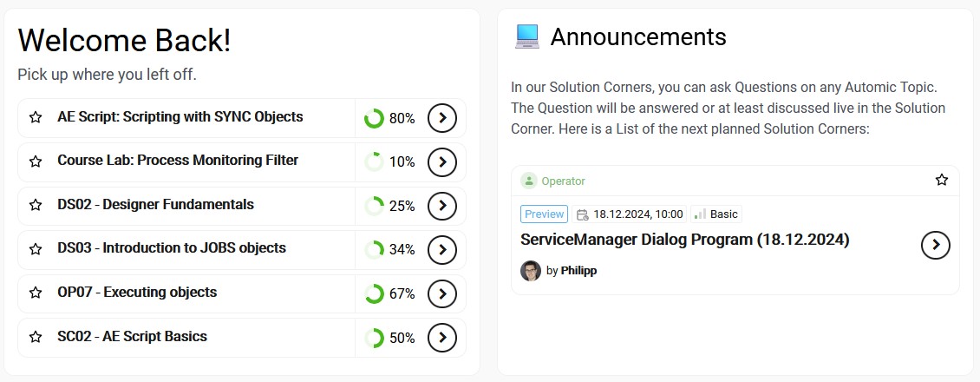This screenshot has width=980, height=382.
Task: Click Philipp's avatar picture
Action: 531,271
